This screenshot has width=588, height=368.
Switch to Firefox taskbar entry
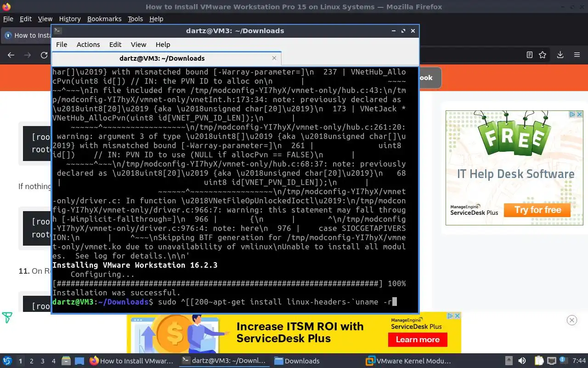coord(131,361)
